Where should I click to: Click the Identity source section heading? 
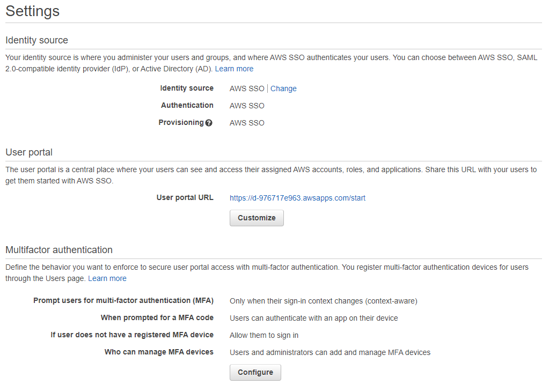(37, 40)
